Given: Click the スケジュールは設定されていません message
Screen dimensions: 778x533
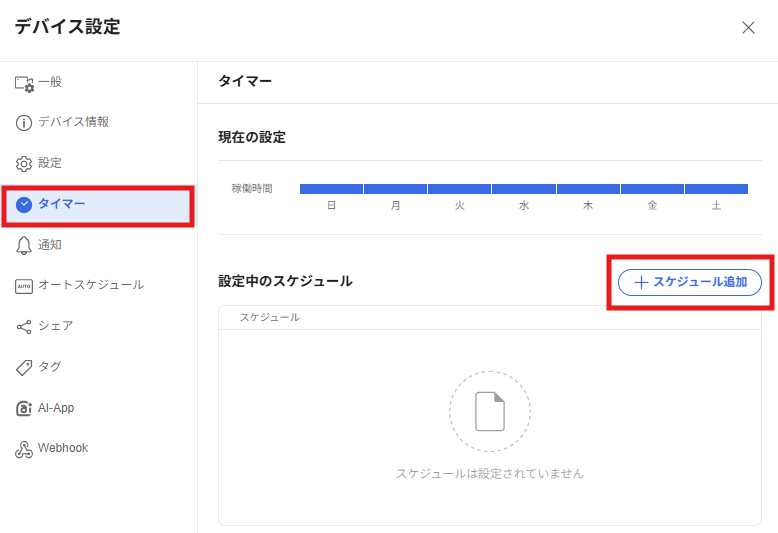Looking at the screenshot, I should tap(490, 473).
